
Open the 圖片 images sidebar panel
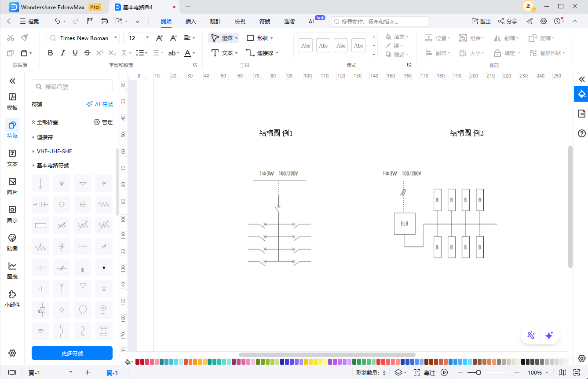tap(12, 186)
